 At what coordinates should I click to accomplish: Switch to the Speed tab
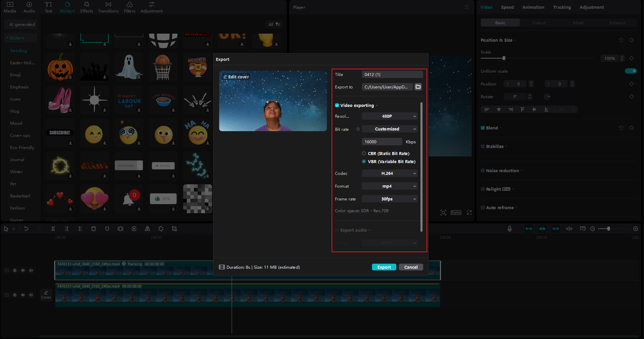pyautogui.click(x=507, y=7)
